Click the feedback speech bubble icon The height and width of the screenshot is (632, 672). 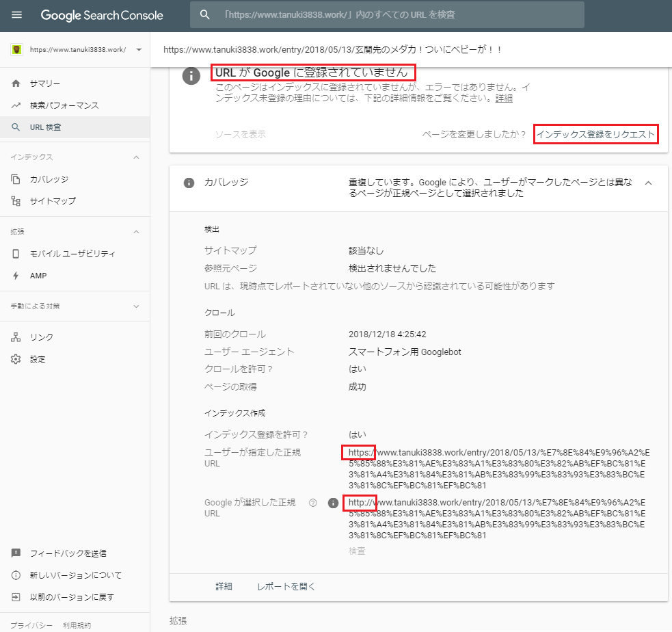(x=16, y=553)
